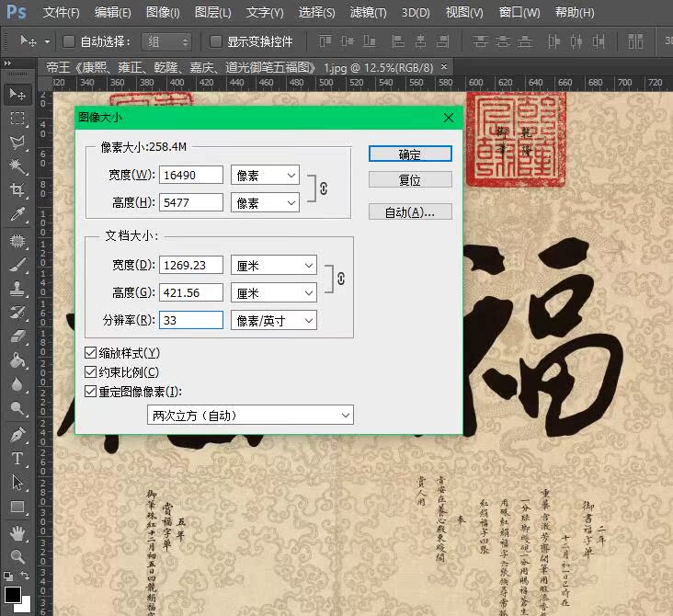Switch foreground and background colors
The image size is (673, 616).
(25, 576)
